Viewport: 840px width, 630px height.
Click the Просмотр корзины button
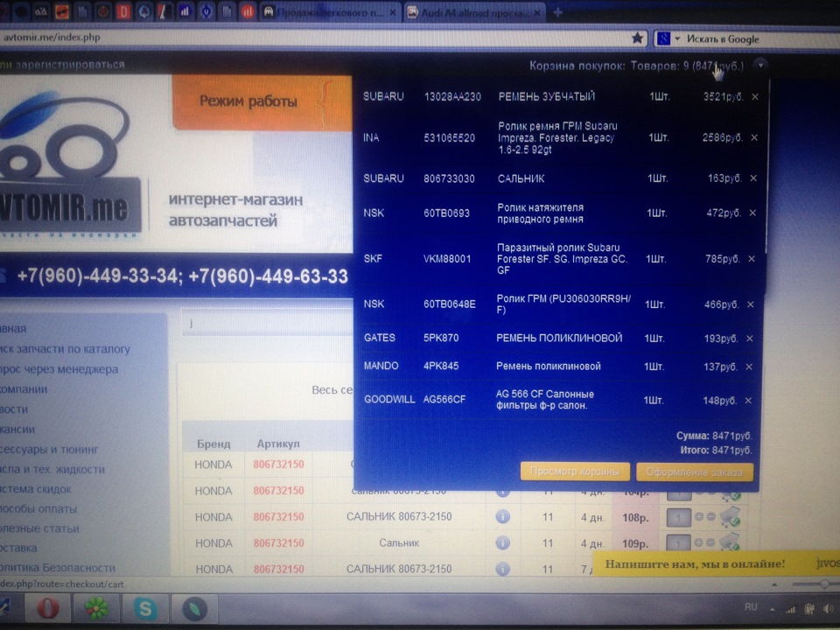click(575, 472)
